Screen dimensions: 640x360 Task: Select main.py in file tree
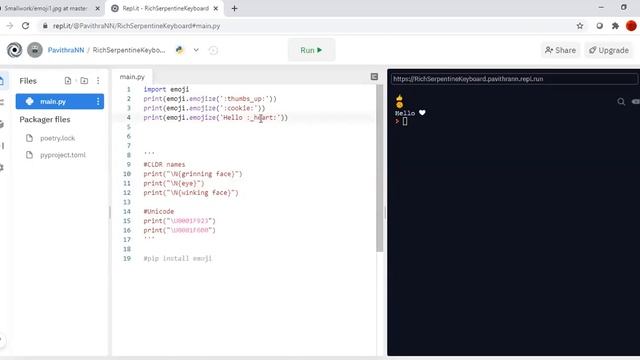click(x=60, y=101)
